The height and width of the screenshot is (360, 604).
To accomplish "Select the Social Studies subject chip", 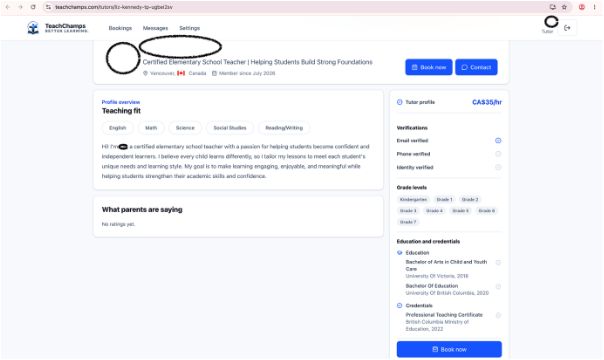I will pyautogui.click(x=230, y=128).
